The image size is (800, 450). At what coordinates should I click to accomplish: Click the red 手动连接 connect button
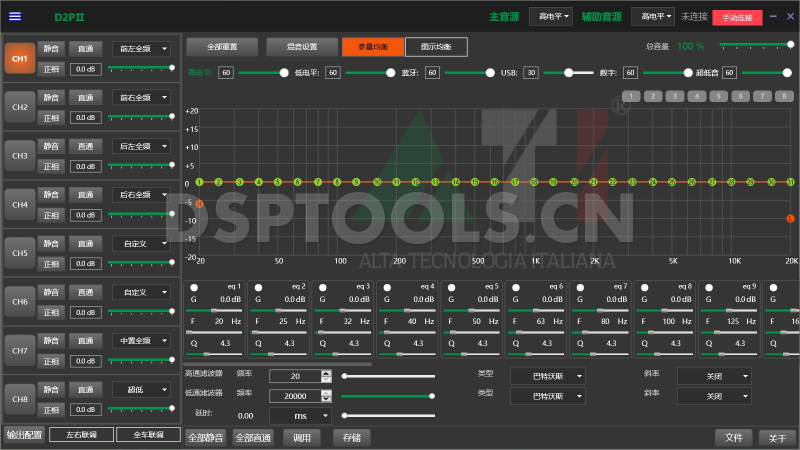tap(737, 17)
